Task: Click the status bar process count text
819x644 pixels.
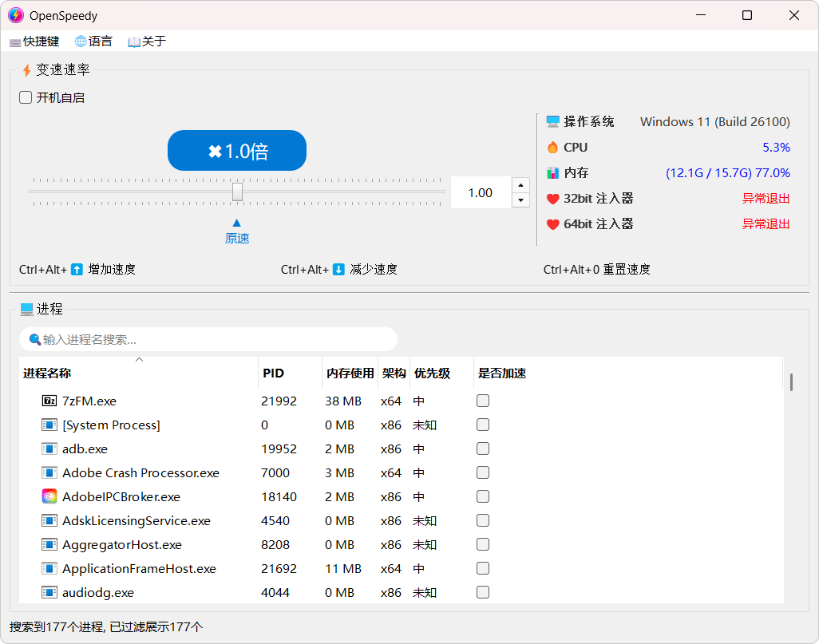Action: tap(106, 626)
